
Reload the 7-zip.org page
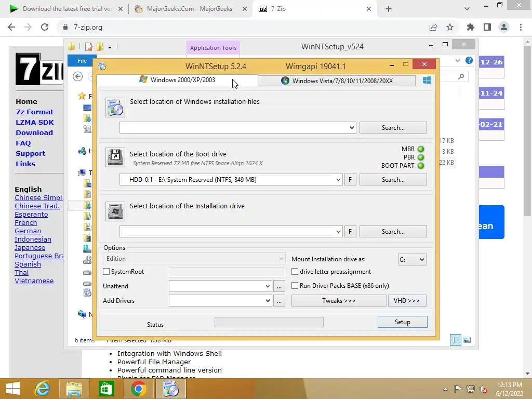45,27
